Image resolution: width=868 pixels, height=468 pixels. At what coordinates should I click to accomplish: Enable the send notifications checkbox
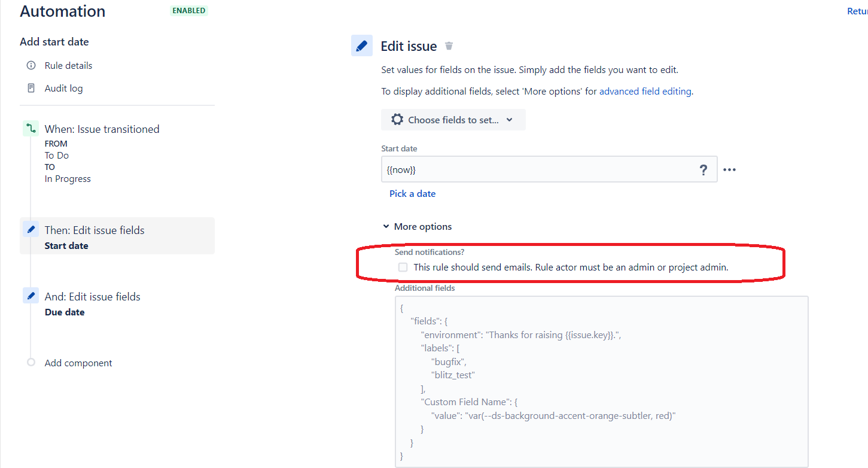pyautogui.click(x=403, y=267)
